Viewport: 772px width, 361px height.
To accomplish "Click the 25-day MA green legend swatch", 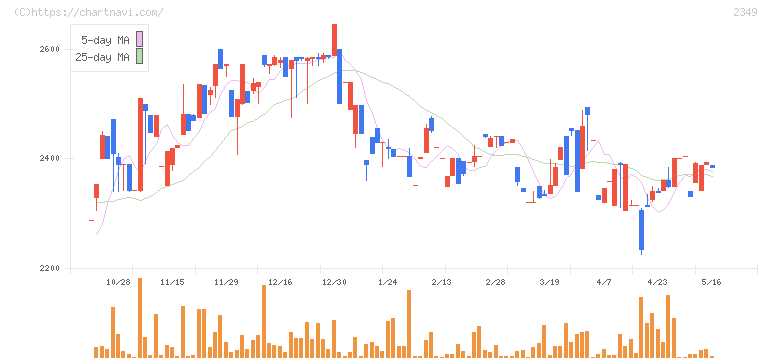I will point(140,57).
